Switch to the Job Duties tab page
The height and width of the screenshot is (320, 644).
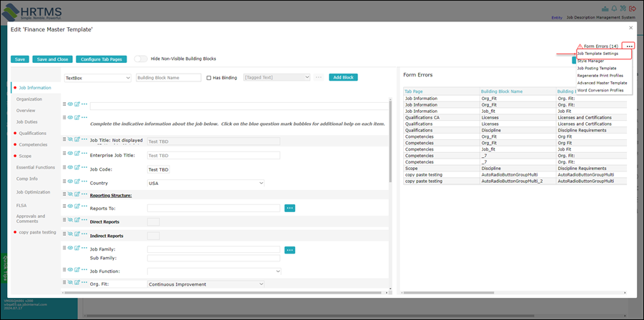tap(26, 122)
